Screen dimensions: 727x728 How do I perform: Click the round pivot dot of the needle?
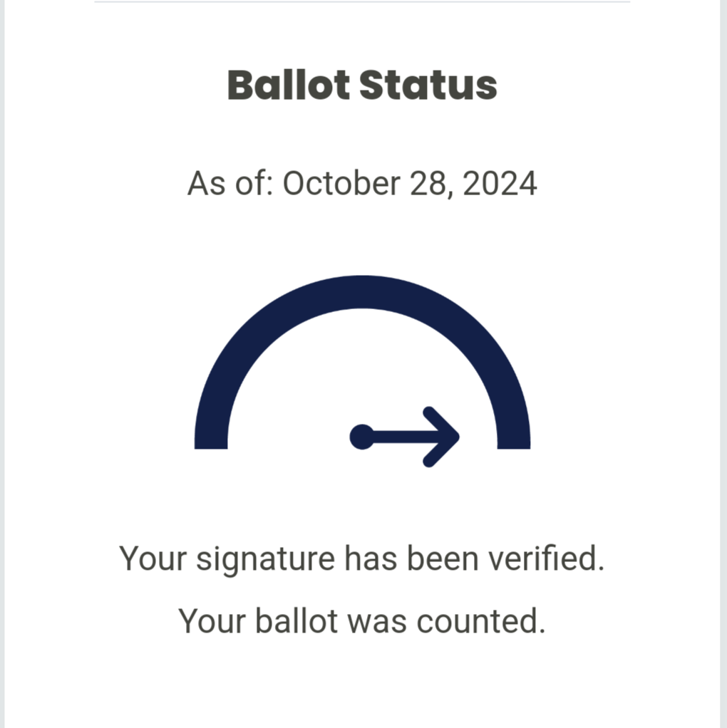click(362, 437)
